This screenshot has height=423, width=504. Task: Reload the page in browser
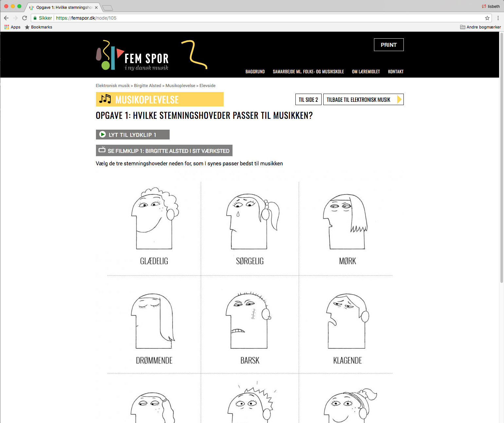tap(25, 18)
